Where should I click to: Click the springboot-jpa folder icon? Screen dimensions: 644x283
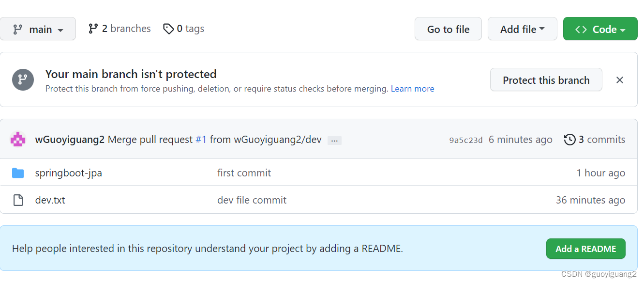point(18,173)
